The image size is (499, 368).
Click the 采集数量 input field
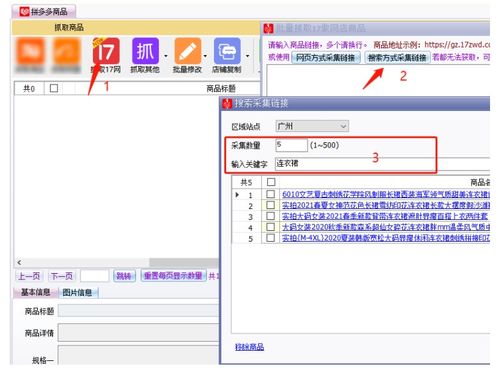click(291, 145)
